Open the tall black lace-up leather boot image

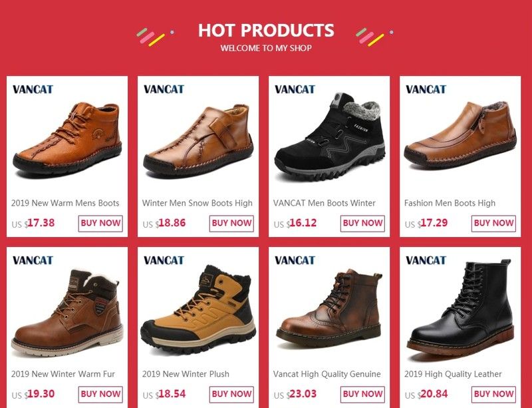pyautogui.click(x=460, y=308)
